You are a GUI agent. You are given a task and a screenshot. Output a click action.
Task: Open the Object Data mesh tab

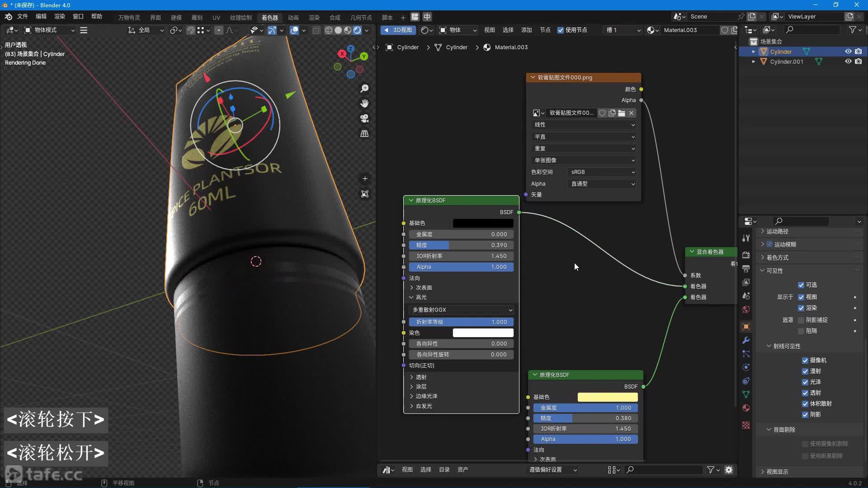(x=746, y=394)
